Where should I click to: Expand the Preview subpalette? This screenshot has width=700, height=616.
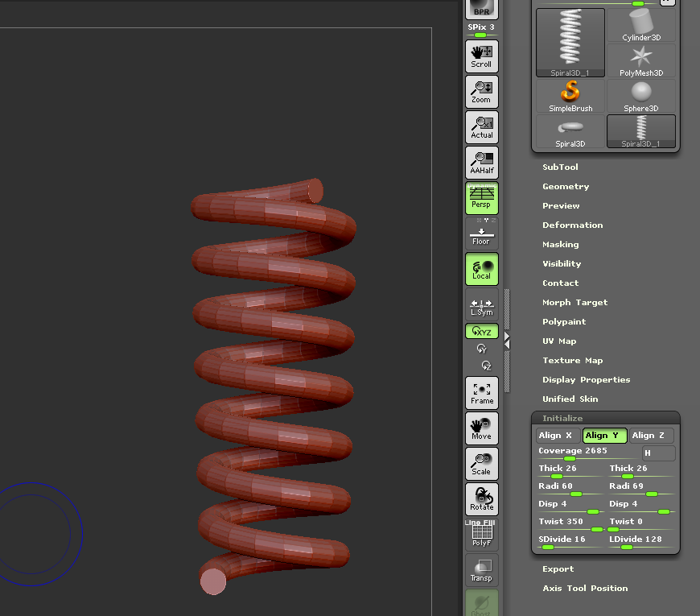click(x=561, y=206)
